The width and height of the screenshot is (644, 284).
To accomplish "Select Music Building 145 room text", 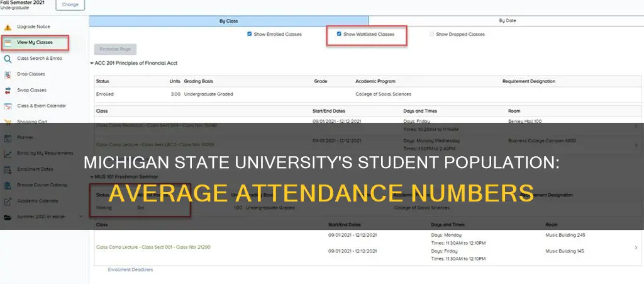I will (565, 251).
